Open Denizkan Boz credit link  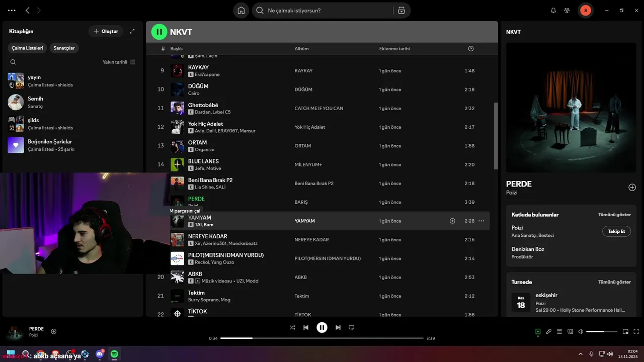pos(528,249)
